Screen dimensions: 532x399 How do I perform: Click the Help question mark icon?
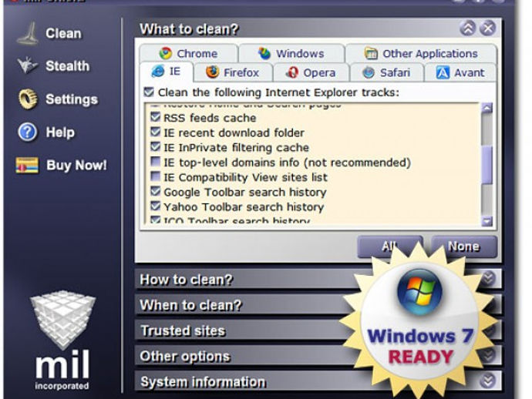(x=28, y=132)
